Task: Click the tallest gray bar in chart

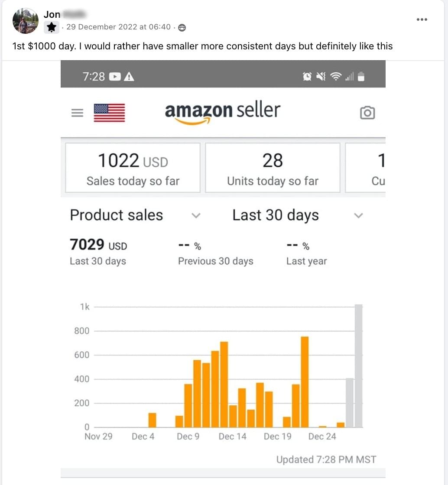Action: (358, 366)
